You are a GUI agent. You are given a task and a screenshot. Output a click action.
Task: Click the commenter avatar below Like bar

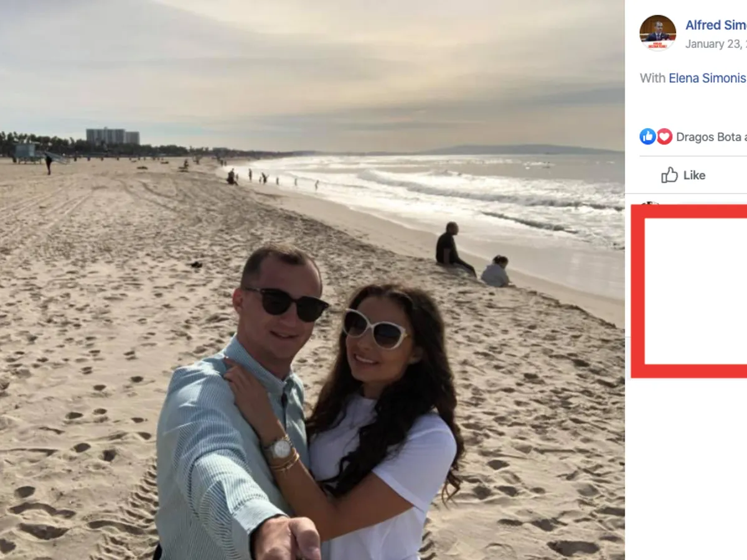(649, 204)
